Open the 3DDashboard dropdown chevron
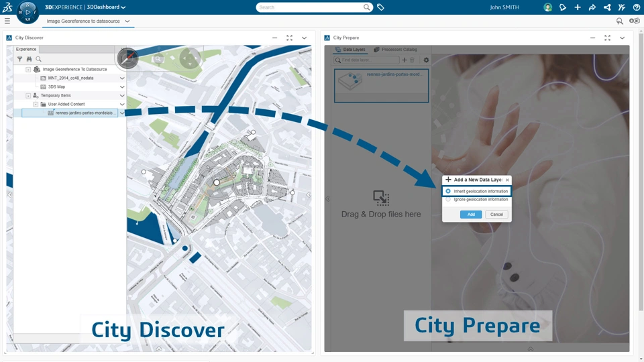Screen dimensions: 644x362 [x=123, y=7]
